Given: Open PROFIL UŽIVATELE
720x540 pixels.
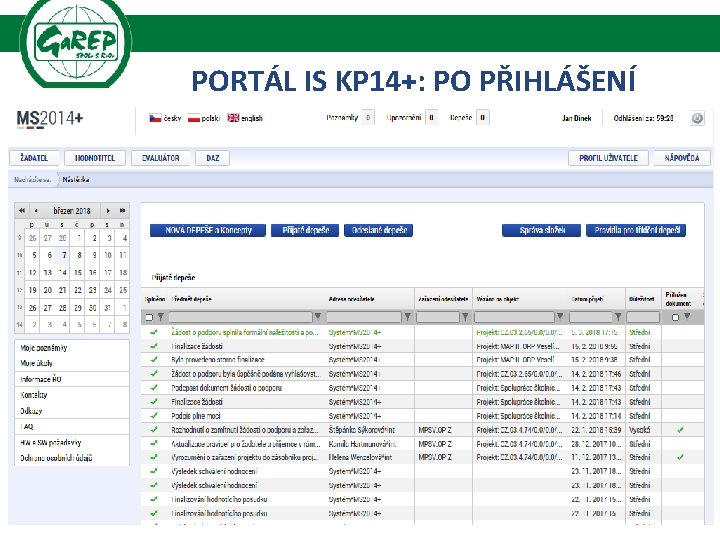Looking at the screenshot, I should (x=608, y=158).
